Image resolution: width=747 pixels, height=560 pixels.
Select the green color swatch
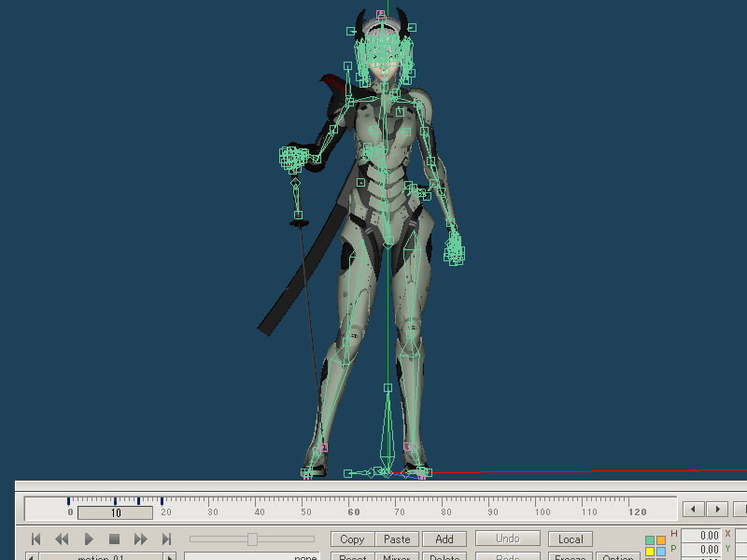(650, 539)
